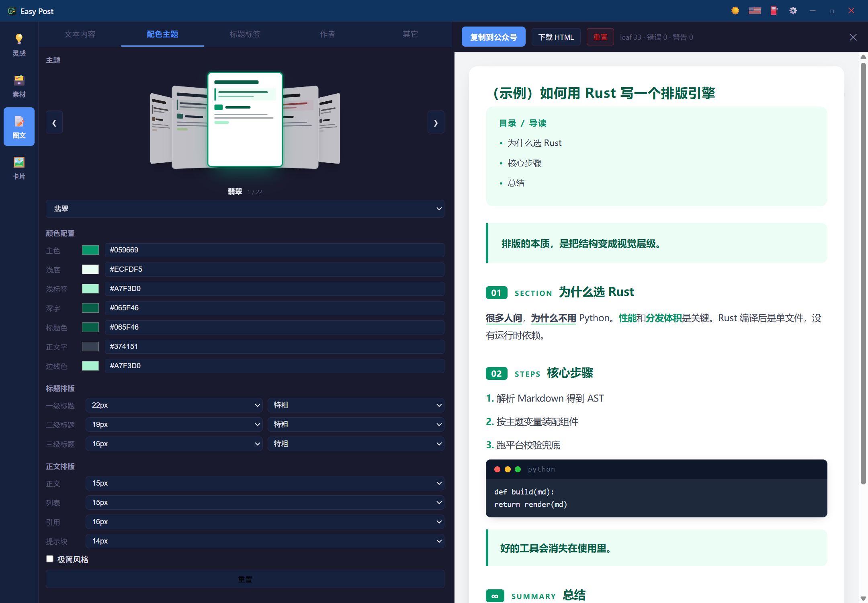Click the 浅标签 #A7F3D0 hex input field
This screenshot has width=868, height=603.
click(274, 289)
